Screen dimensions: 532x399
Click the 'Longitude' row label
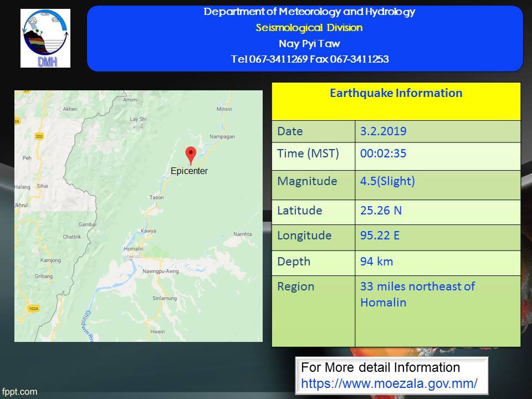point(304,236)
